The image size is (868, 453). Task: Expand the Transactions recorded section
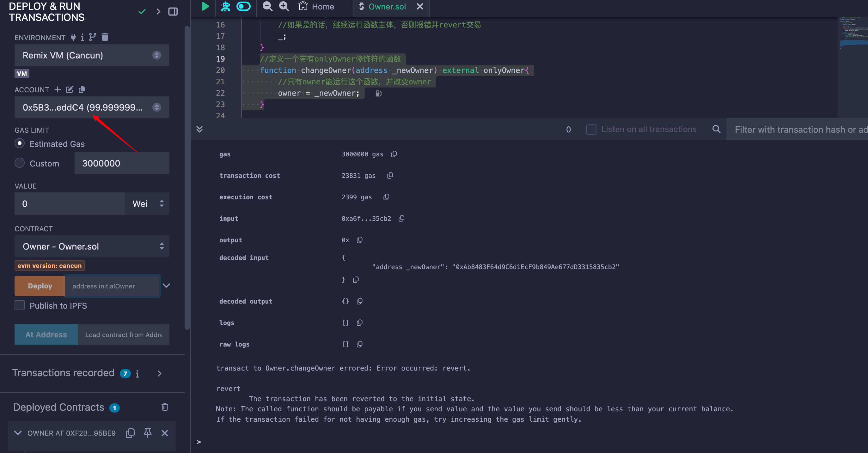point(159,373)
